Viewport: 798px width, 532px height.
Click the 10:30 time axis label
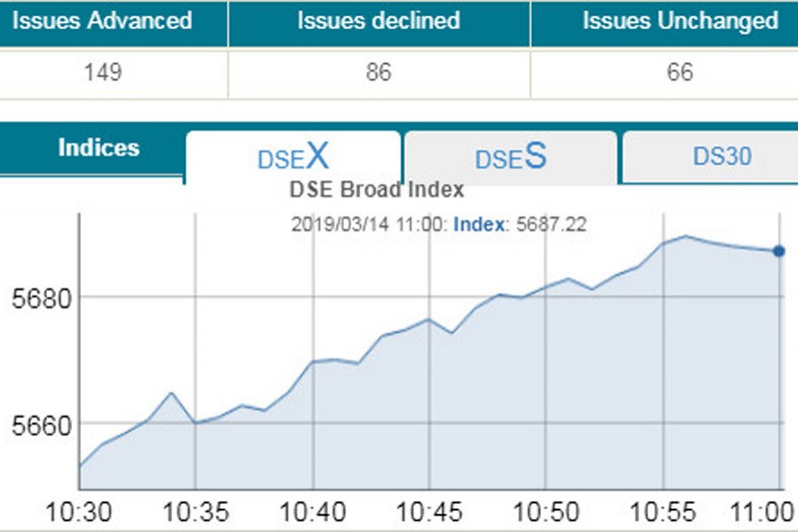[x=80, y=512]
